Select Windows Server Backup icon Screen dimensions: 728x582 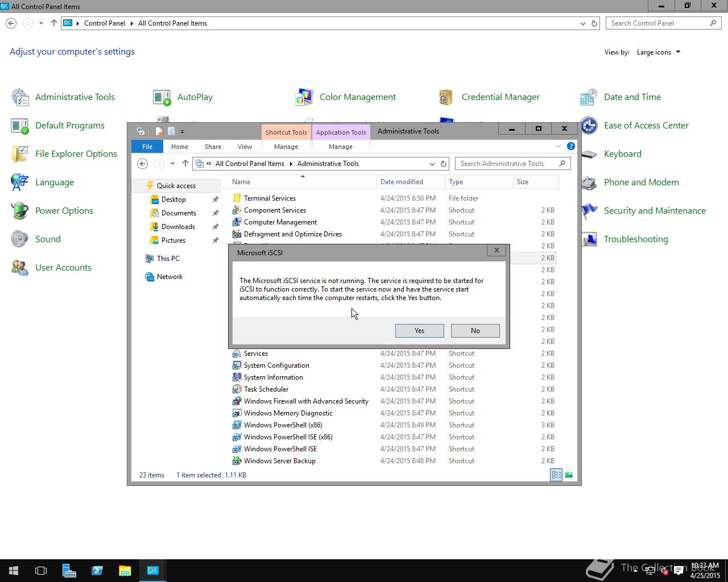[x=237, y=461]
